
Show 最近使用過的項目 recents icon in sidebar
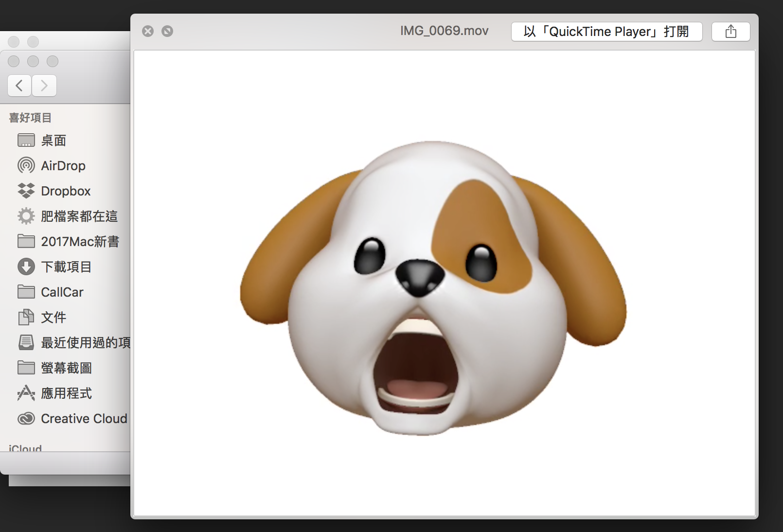coord(26,342)
